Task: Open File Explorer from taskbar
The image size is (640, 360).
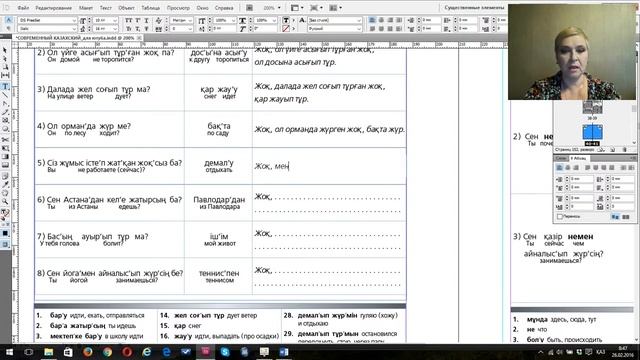Action: [x=49, y=352]
